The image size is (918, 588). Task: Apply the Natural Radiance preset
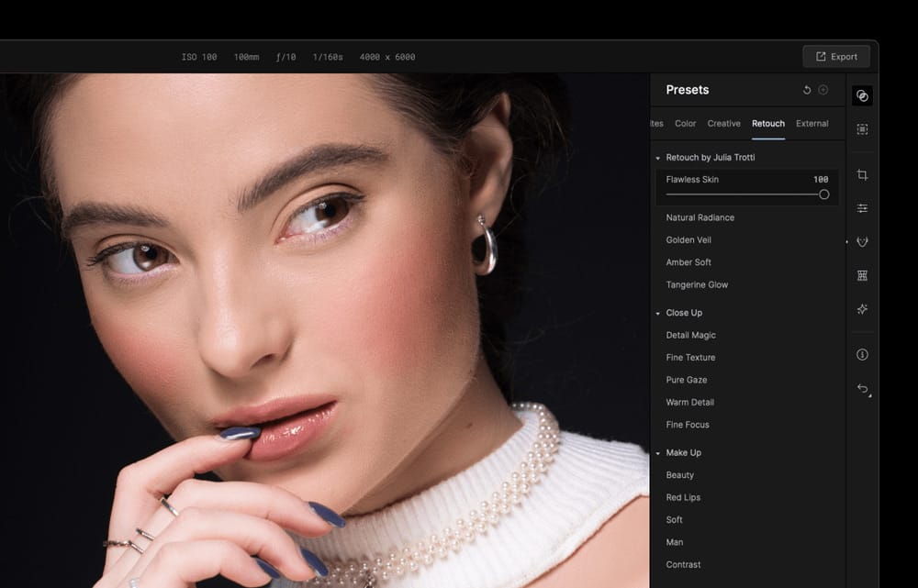pyautogui.click(x=700, y=217)
